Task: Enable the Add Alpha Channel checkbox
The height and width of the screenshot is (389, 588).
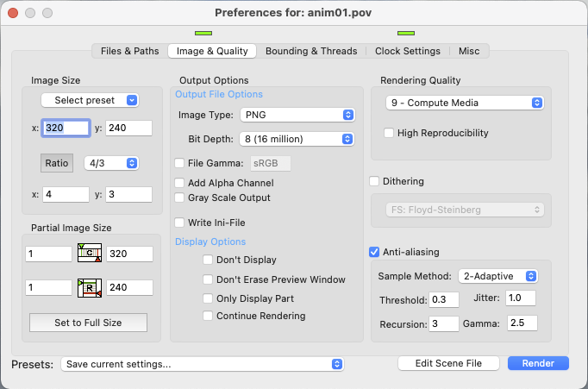Action: tap(180, 183)
